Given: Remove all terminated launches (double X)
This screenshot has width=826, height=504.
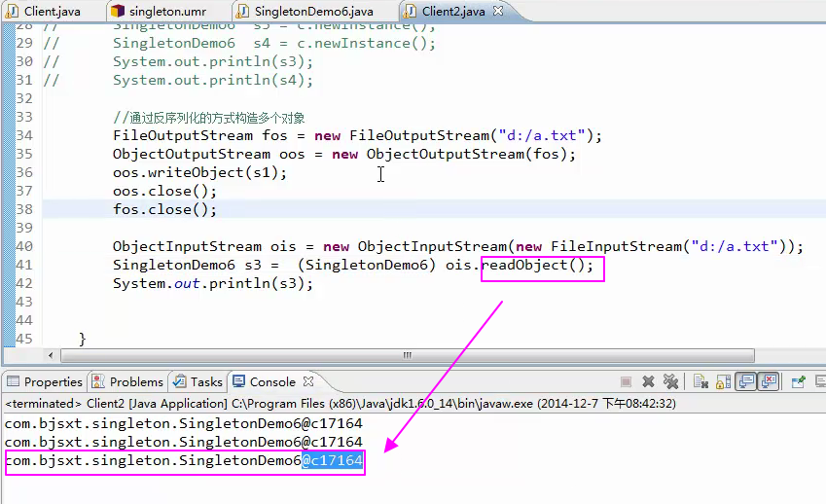Looking at the screenshot, I should click(x=670, y=381).
